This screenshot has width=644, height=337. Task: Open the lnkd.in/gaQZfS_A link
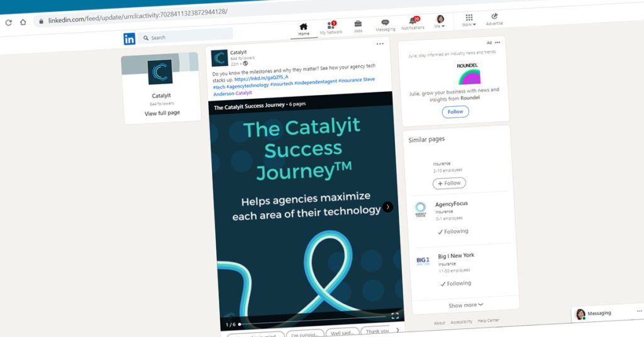[262, 78]
